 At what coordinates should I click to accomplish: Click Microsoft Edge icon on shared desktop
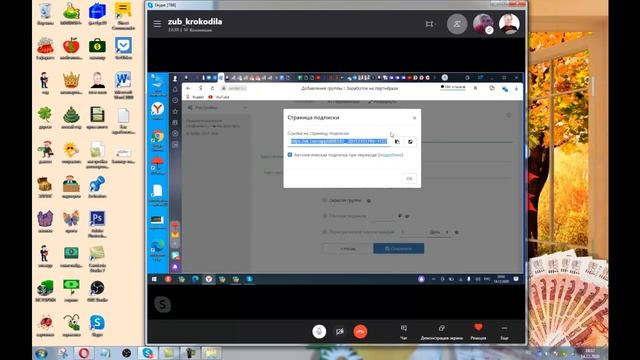click(158, 249)
